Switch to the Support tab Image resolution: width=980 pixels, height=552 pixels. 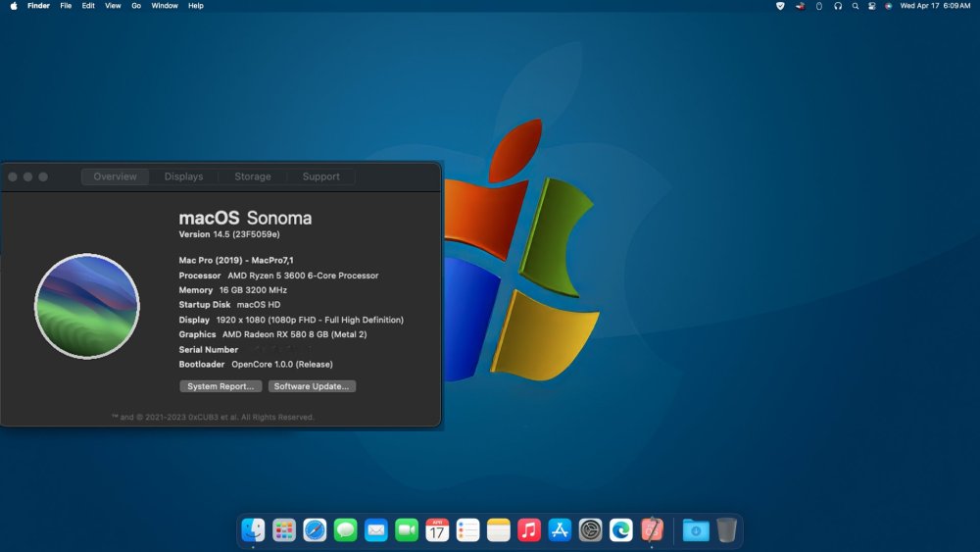tap(321, 176)
